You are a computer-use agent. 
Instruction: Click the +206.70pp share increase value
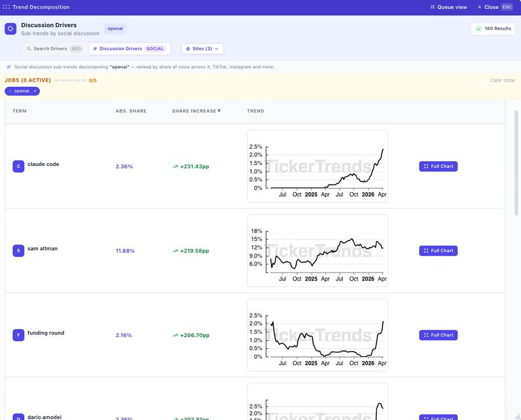pyautogui.click(x=195, y=335)
